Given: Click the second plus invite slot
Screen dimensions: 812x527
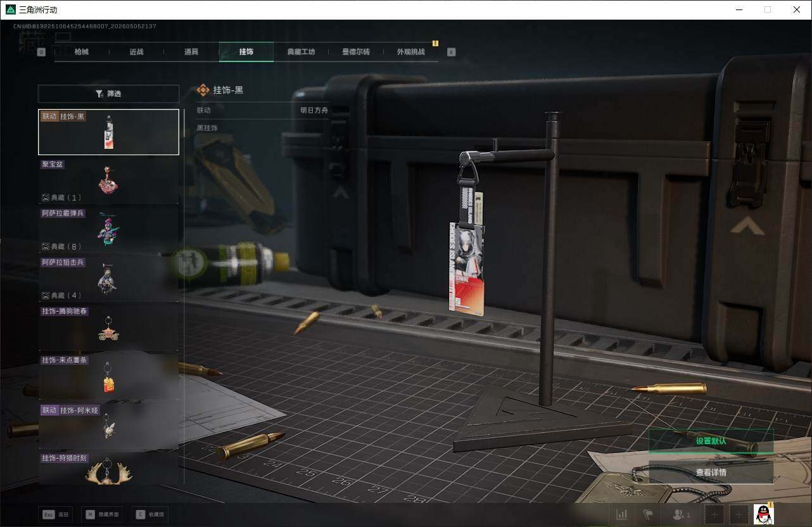Looking at the screenshot, I should point(739,514).
